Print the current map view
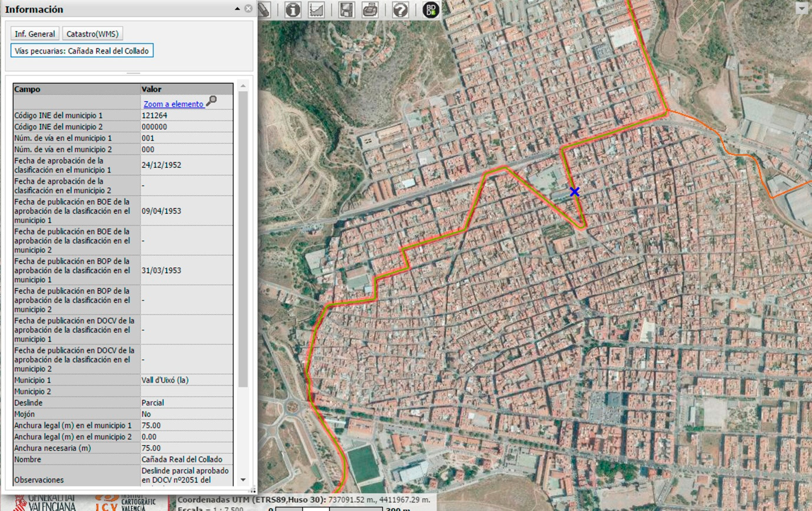The width and height of the screenshot is (812, 511). [370, 9]
